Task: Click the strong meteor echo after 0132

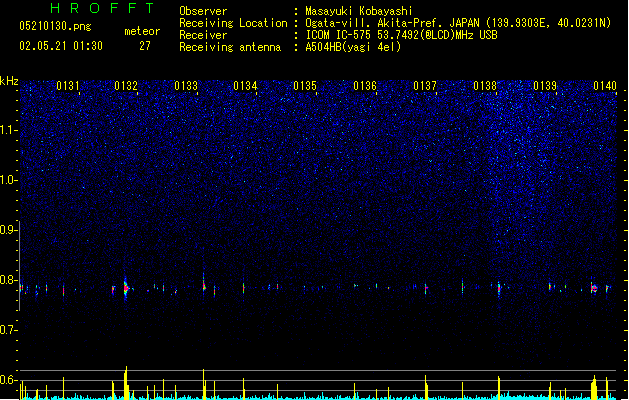Action: [x=126, y=288]
